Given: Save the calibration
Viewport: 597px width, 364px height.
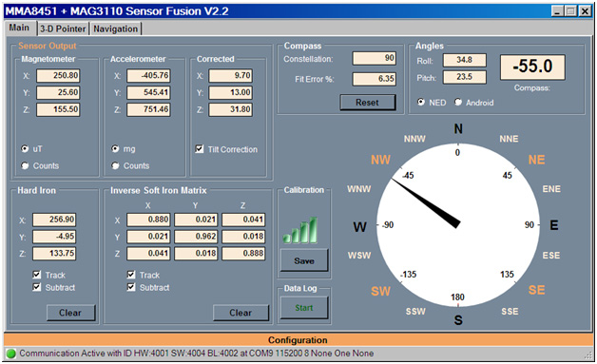Looking at the screenshot, I should (304, 260).
